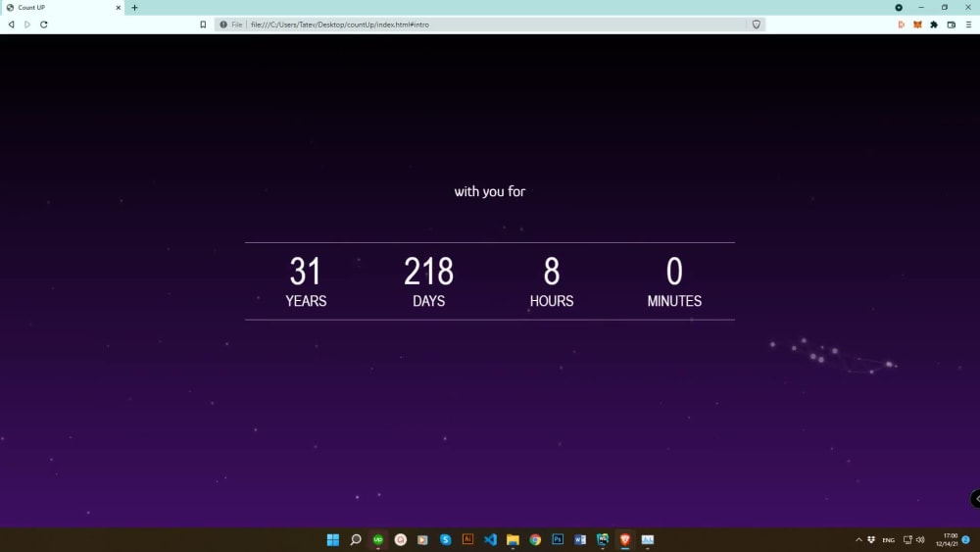
Task: Open the browser hamburger menu
Action: point(969,25)
